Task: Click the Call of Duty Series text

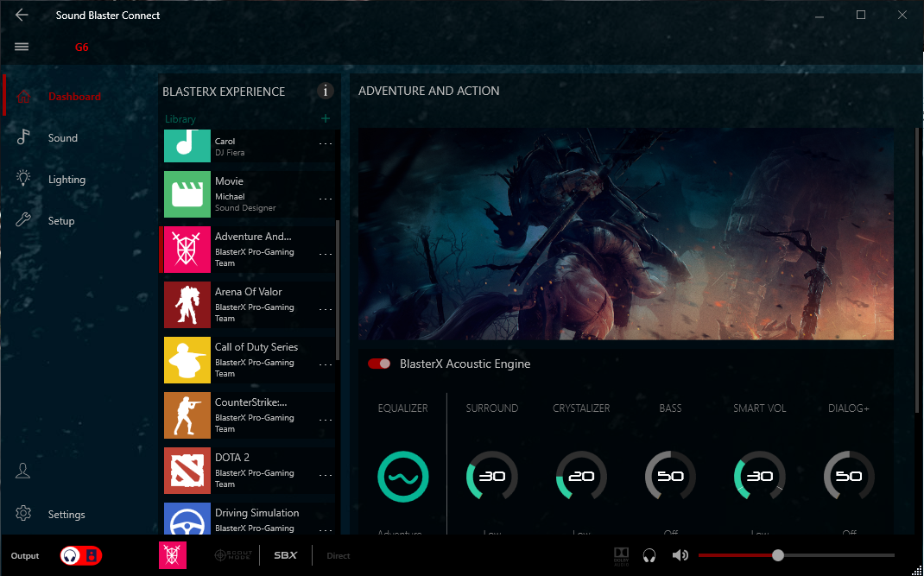Action: [x=256, y=347]
